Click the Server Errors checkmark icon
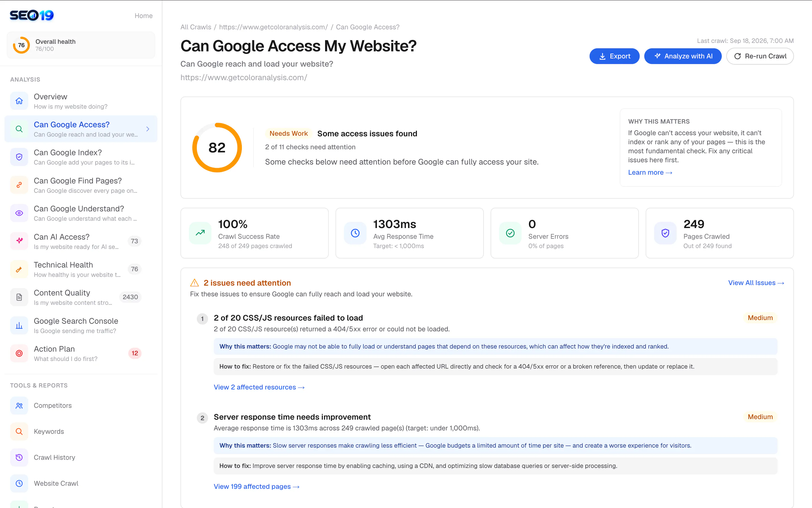This screenshot has height=508, width=812. click(510, 233)
